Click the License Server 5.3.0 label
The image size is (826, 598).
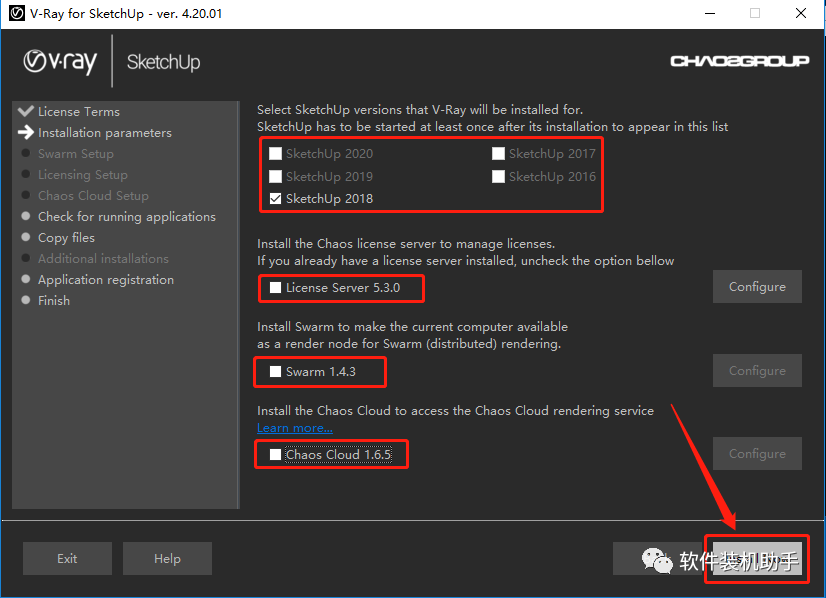343,288
